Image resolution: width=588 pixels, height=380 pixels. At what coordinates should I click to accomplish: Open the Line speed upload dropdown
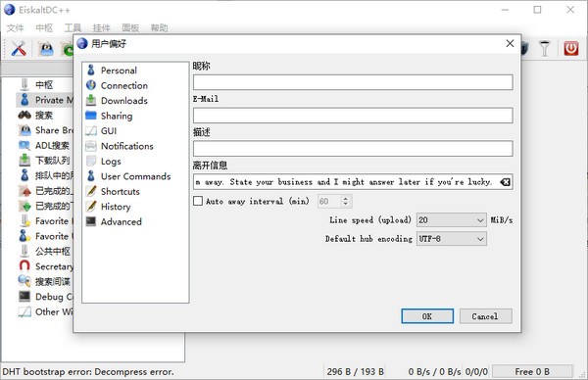[x=452, y=220]
